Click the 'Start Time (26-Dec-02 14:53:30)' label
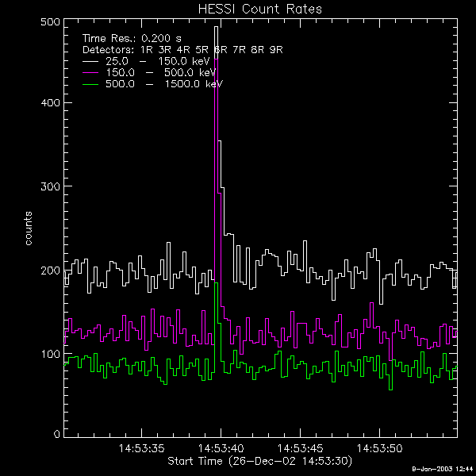This screenshot has width=476, height=476. (260, 461)
